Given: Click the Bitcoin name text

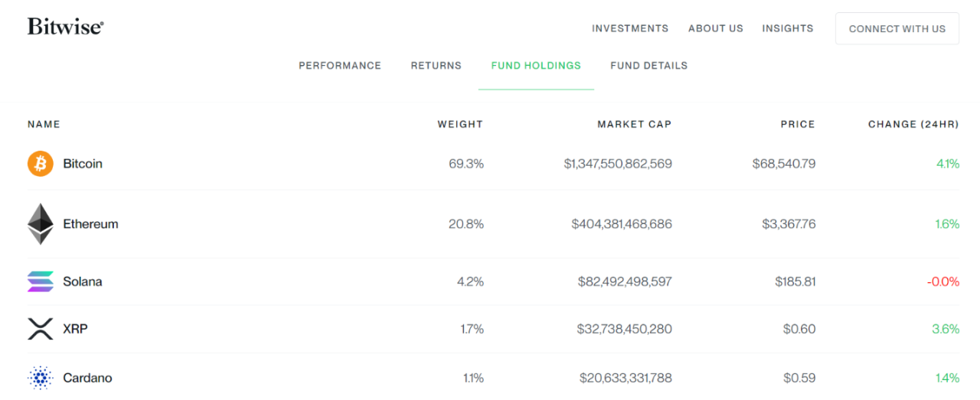Looking at the screenshot, I should tap(83, 164).
